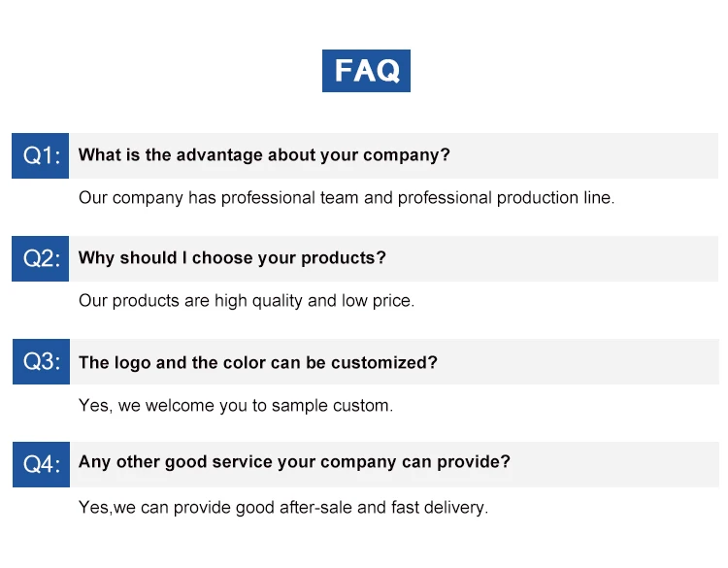
Task: Click the word 'price.' in the Q2 answer
Action: (x=392, y=301)
